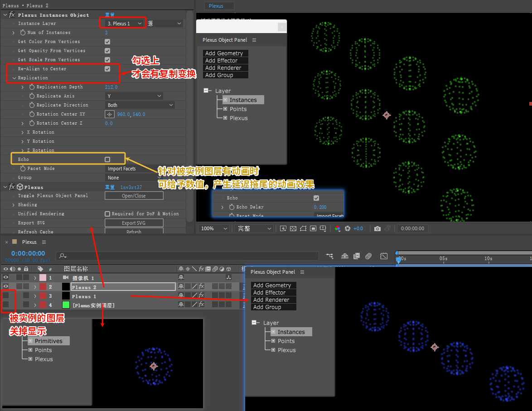This screenshot has width=532, height=411.
Task: Click the pink label color of layer 1
Action: coord(43,278)
